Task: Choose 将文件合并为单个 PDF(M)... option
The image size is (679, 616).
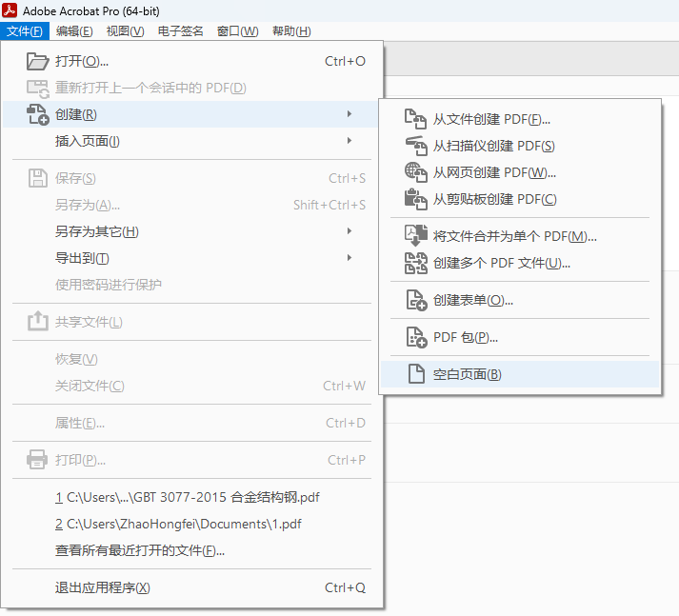Action: click(520, 236)
